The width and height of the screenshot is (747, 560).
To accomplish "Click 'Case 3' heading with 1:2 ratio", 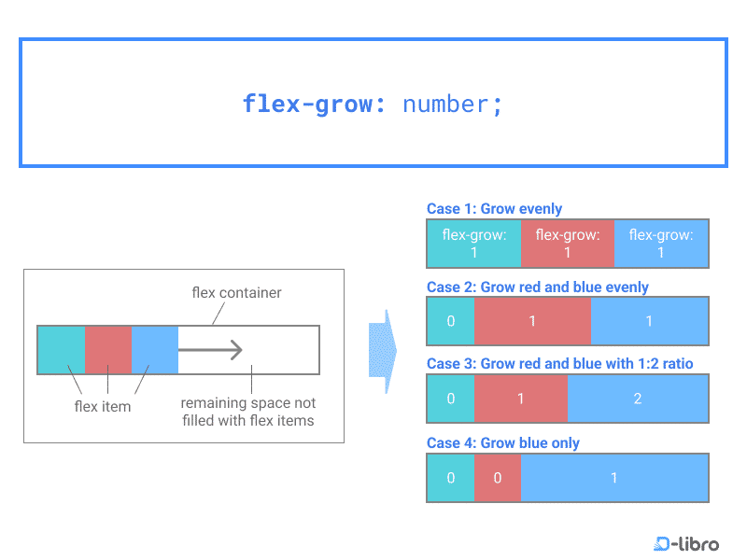I will point(559,364).
